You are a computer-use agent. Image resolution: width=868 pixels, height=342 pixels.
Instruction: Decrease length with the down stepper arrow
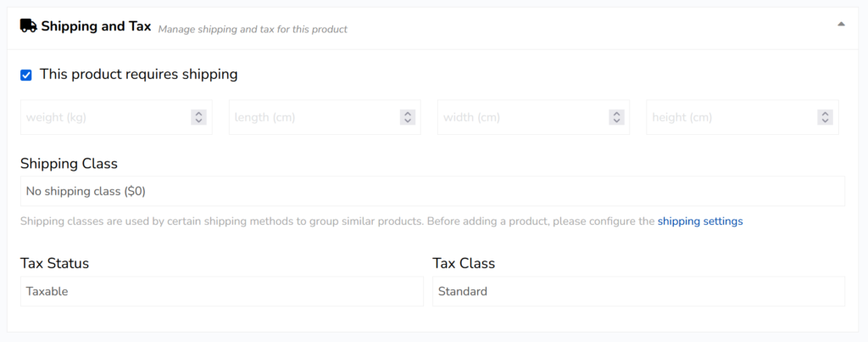coord(407,121)
